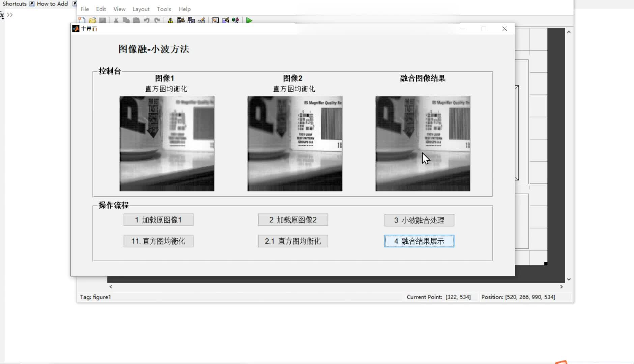Click '直方图均衡化' label under 图像2

coord(294,89)
